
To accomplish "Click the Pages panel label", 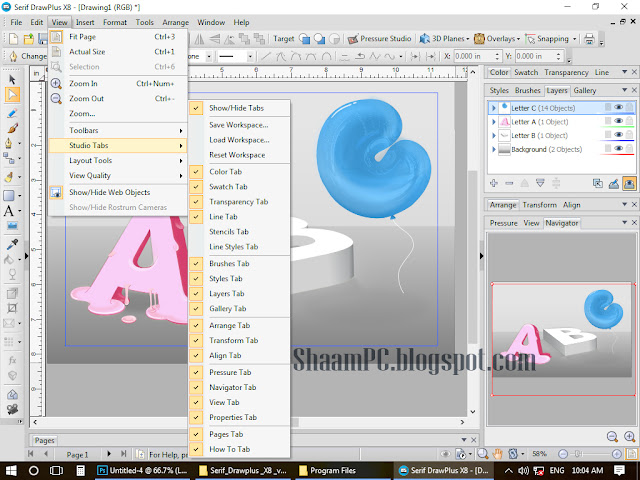I will click(44, 440).
